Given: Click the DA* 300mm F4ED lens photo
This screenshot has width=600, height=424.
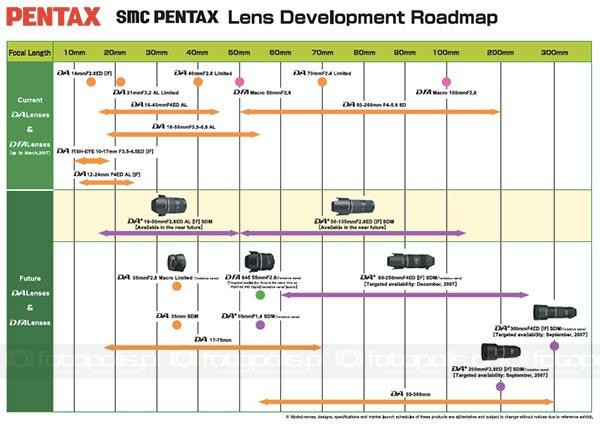Looking at the screenshot, I should coord(555,313).
